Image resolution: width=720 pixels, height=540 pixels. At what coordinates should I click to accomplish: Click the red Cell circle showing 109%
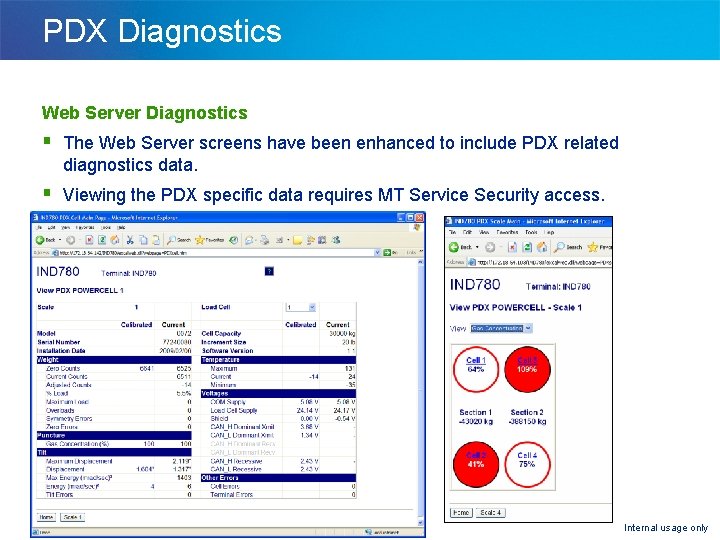click(527, 369)
